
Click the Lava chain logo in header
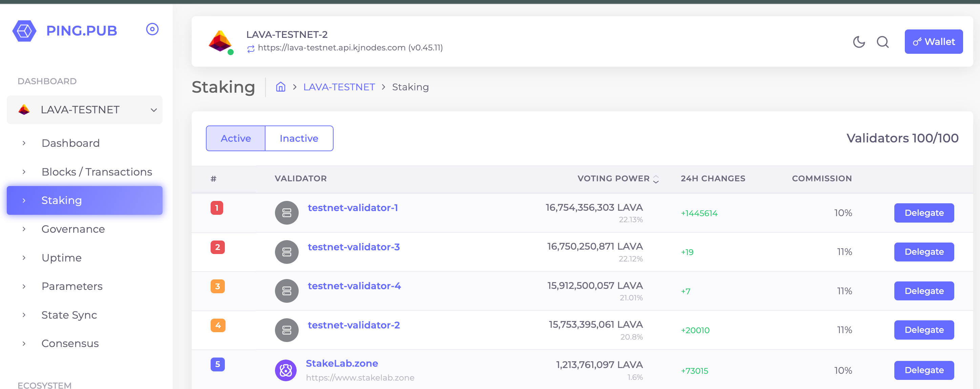[x=220, y=41]
